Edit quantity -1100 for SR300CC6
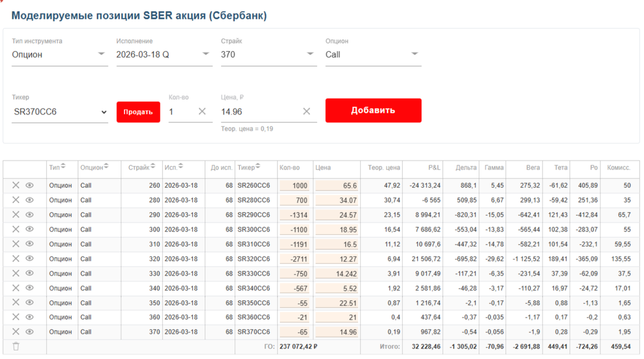The width and height of the screenshot is (644, 359). (295, 229)
